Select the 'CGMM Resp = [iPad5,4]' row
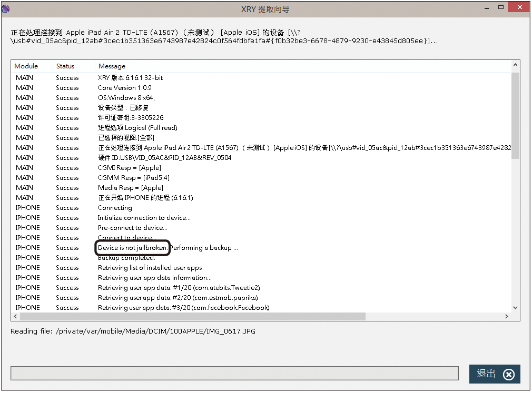 (x=261, y=178)
